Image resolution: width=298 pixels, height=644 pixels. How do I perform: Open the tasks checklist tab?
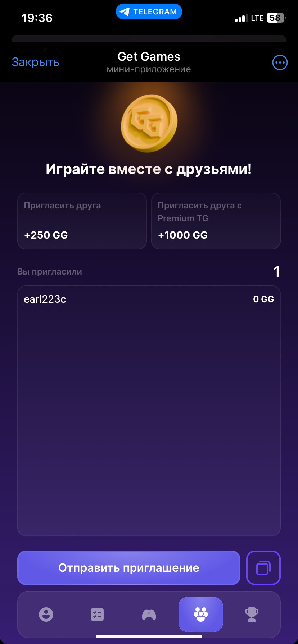tap(97, 615)
